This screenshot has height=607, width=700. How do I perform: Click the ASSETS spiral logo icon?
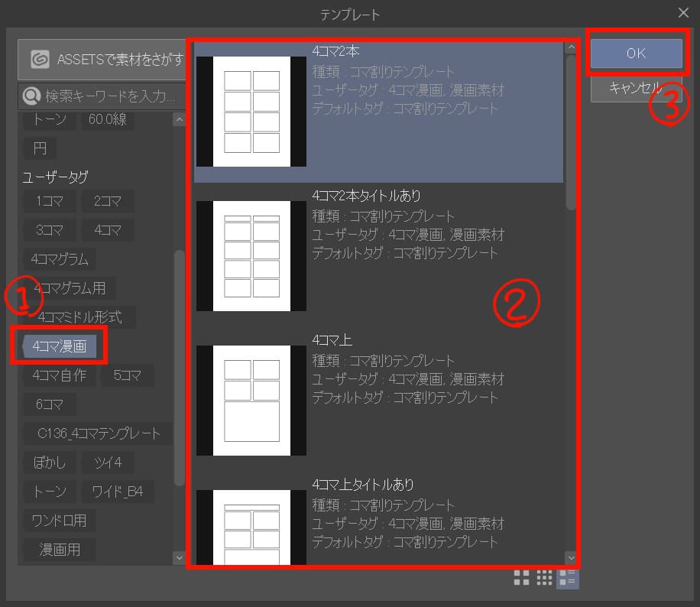pos(40,59)
